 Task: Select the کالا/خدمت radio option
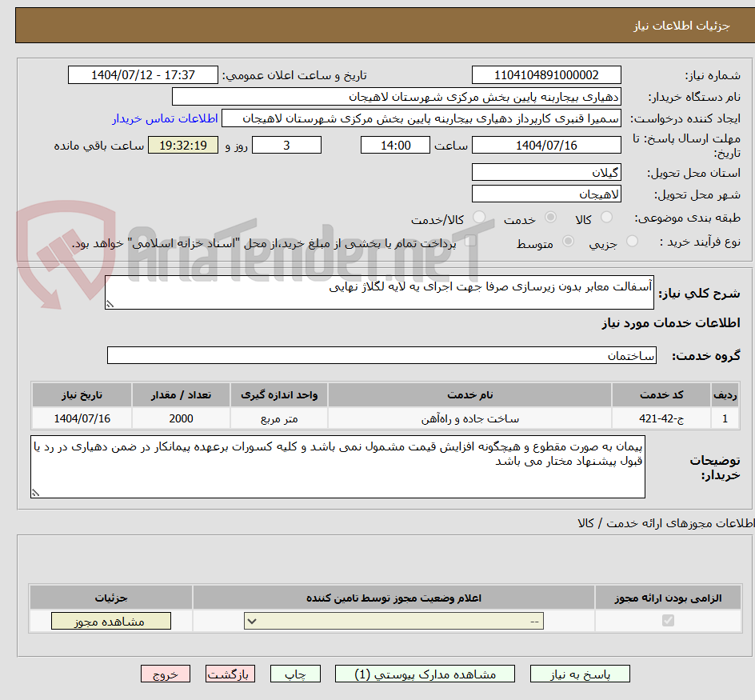pyautogui.click(x=481, y=218)
